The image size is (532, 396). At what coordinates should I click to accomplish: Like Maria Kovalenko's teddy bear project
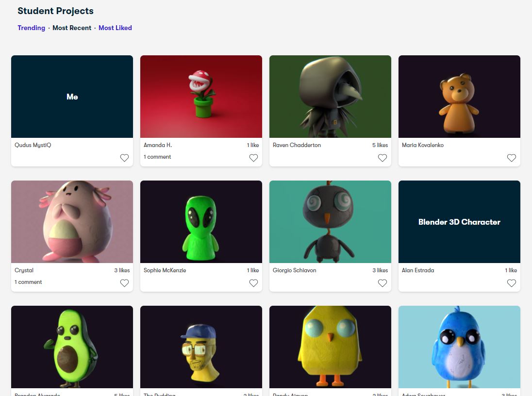(512, 158)
